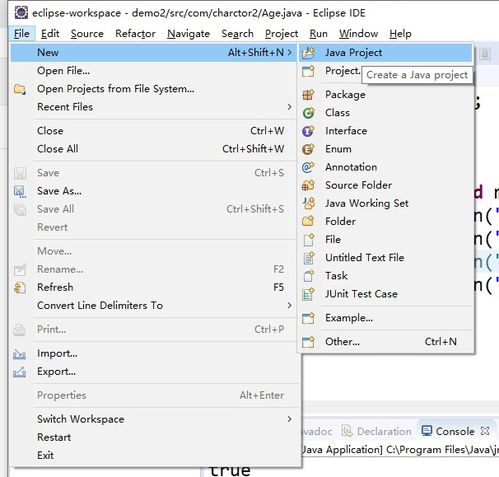Switch to the Console tab
499x477 pixels.
click(449, 431)
